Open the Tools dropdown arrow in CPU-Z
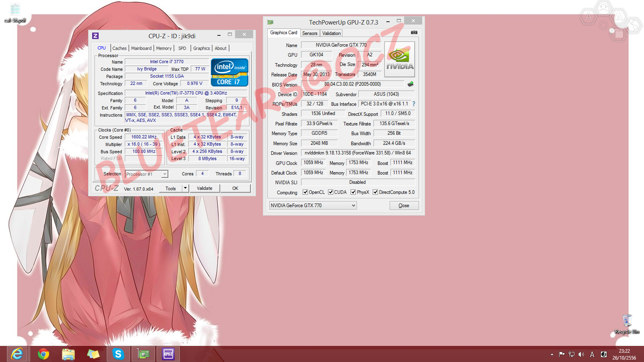This screenshot has width=644, height=362. [x=185, y=188]
